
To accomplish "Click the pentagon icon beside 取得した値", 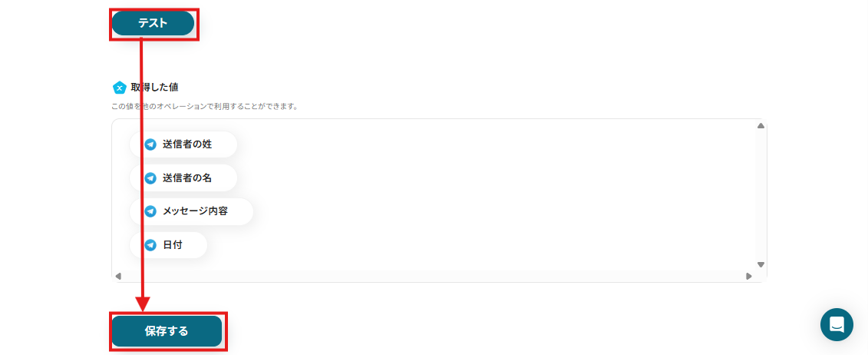I will [x=120, y=88].
